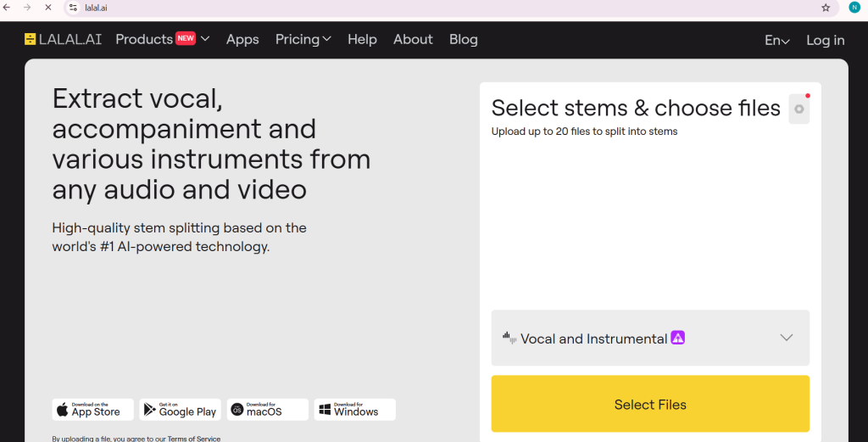The width and height of the screenshot is (868, 442).
Task: Open the Chrome profile avatar
Action: (854, 8)
